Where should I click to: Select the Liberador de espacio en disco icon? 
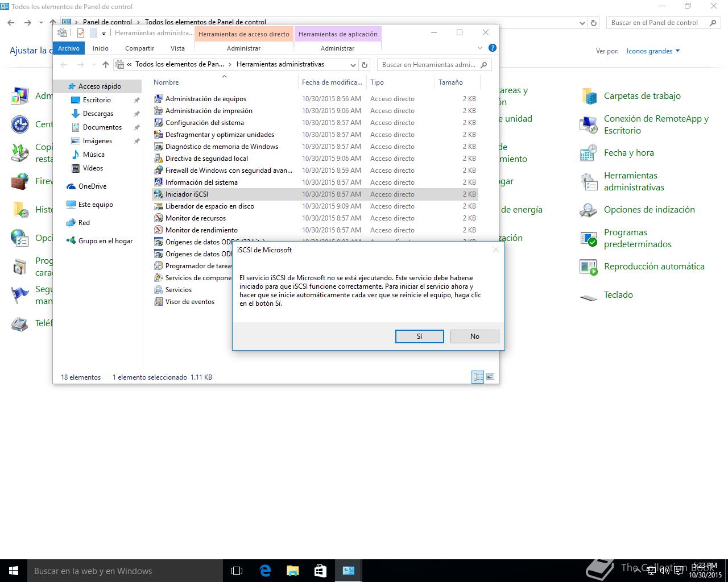coord(159,206)
